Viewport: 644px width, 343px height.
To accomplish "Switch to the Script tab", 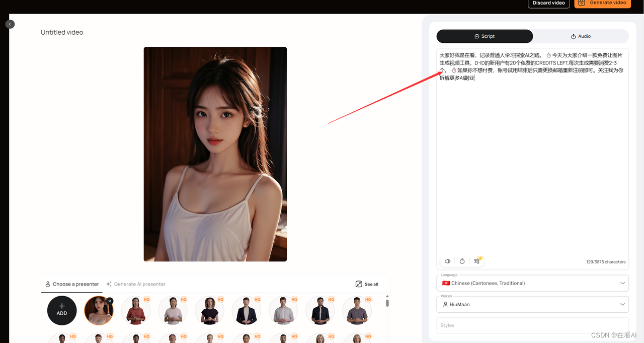I will (x=485, y=36).
